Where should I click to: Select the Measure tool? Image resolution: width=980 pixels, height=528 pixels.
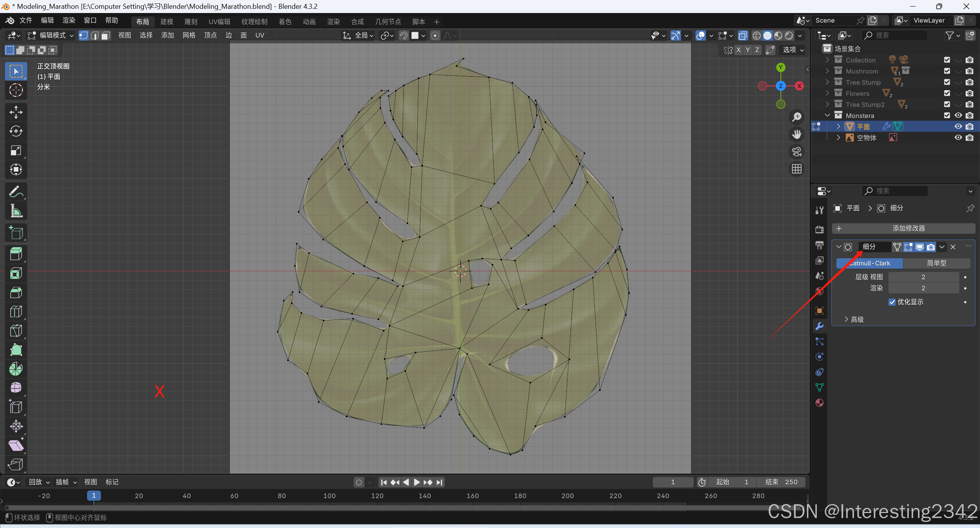(16, 211)
